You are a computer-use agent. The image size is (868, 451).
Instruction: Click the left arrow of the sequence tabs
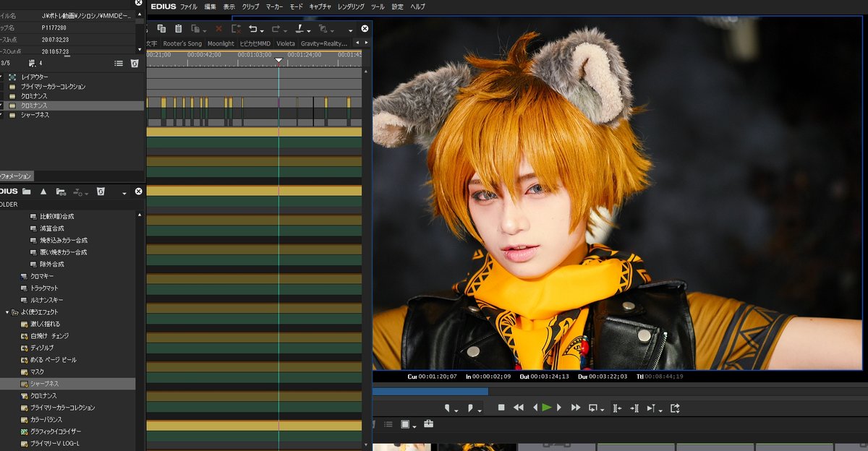tap(356, 43)
